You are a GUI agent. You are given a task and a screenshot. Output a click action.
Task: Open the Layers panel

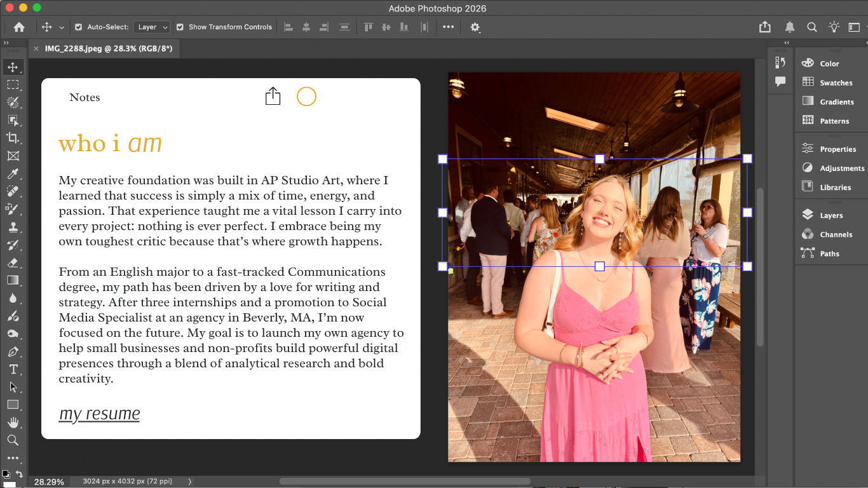point(831,215)
